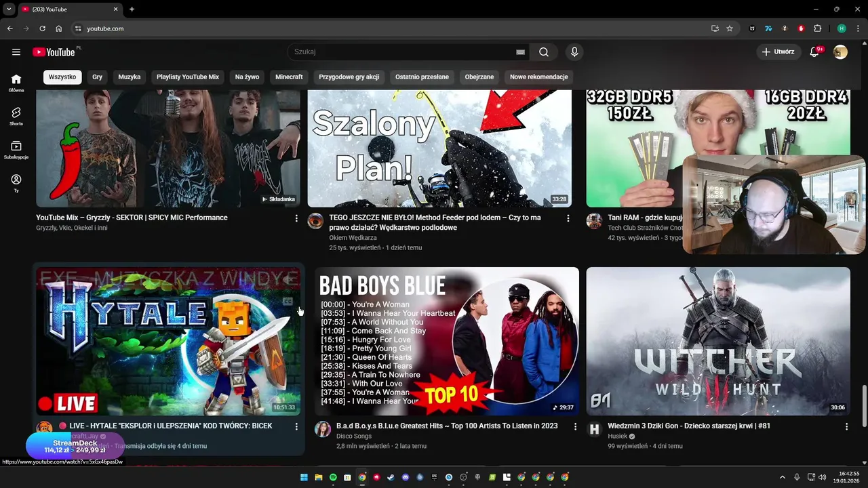The image size is (868, 488).
Task: Open the Chrome extensions puzzle icon
Action: [817, 28]
